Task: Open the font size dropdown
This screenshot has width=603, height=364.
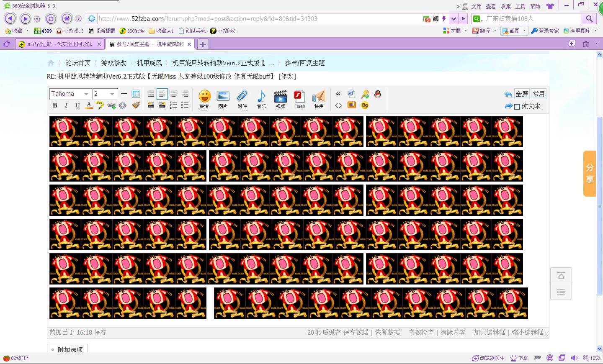Action: (104, 94)
